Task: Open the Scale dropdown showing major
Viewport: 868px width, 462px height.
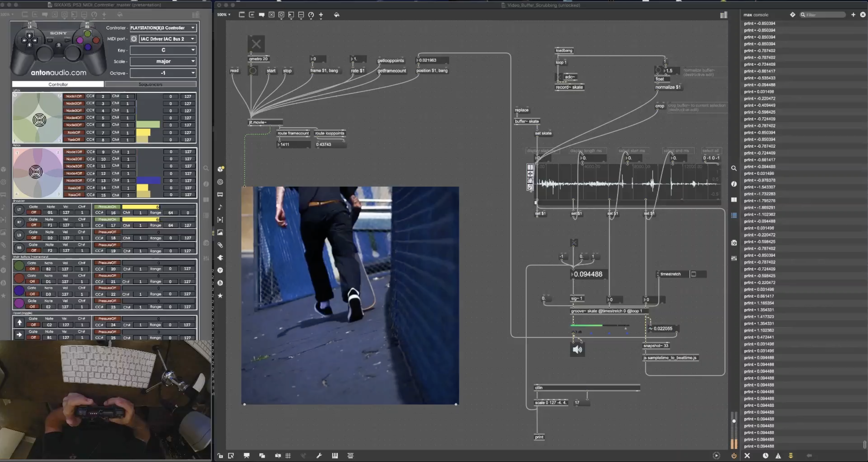Action: (x=163, y=61)
